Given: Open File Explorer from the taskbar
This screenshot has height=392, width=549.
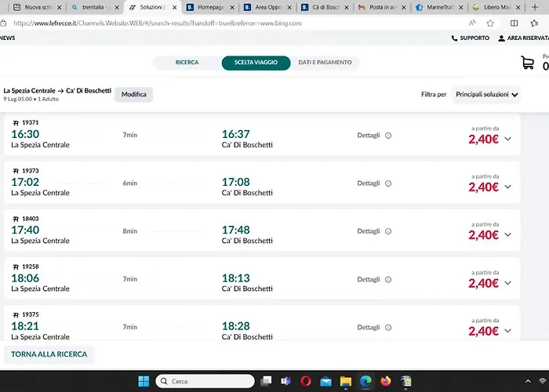Looking at the screenshot, I should pyautogui.click(x=345, y=381).
